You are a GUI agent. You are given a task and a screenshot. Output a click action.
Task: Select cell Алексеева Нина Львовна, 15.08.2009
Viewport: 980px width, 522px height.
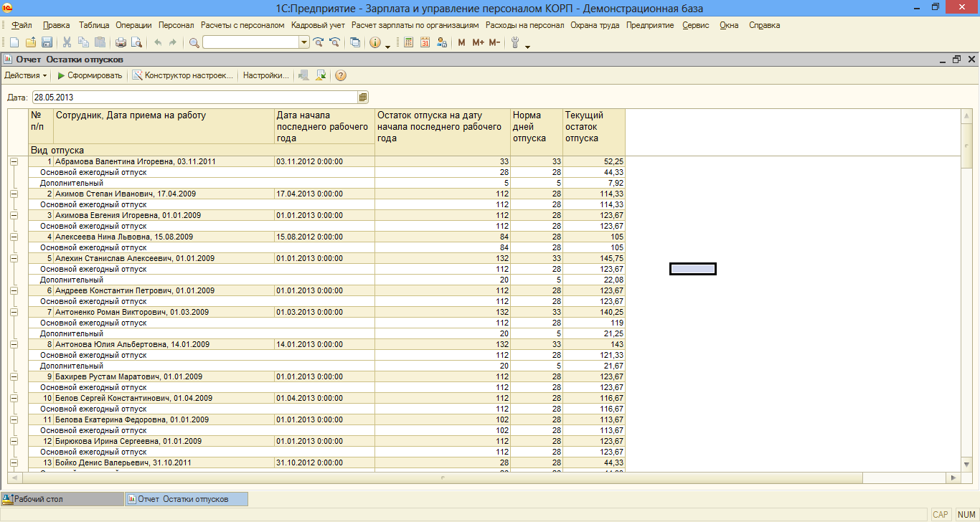pos(164,237)
